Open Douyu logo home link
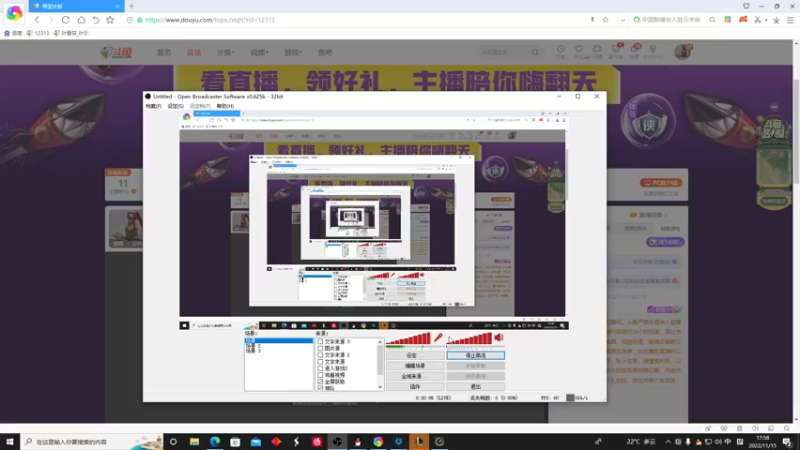 (x=116, y=52)
